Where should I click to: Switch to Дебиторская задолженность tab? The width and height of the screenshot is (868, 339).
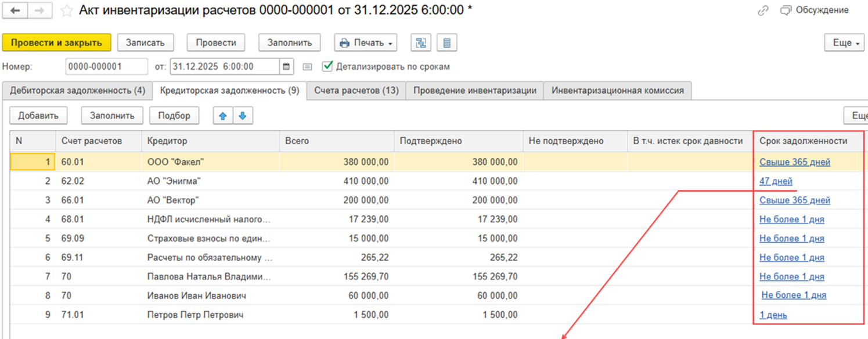[76, 91]
